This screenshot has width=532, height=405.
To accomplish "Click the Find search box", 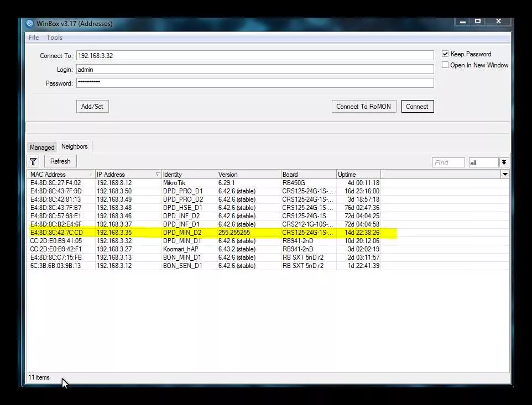I will point(448,162).
